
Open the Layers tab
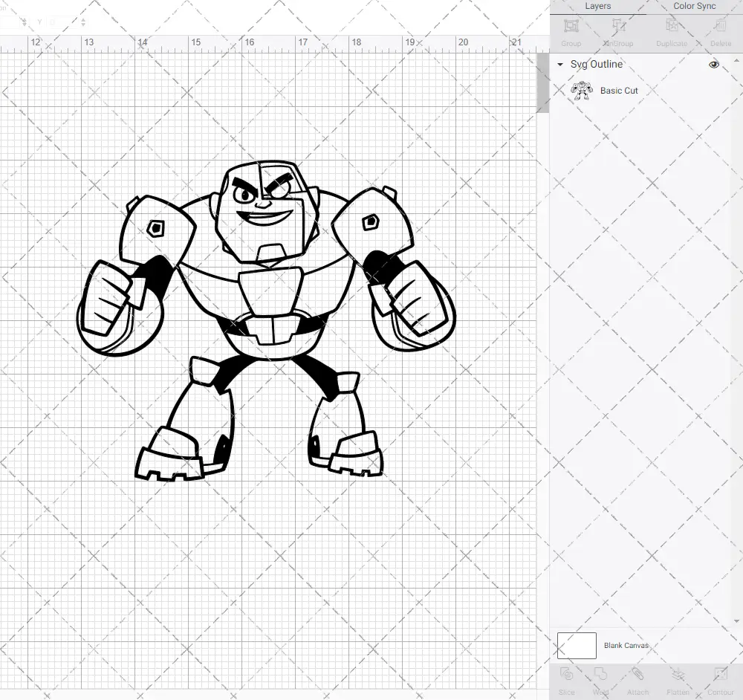[x=597, y=6]
